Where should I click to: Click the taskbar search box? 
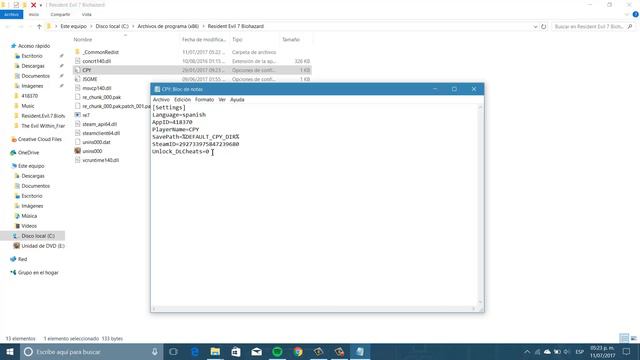(92, 352)
